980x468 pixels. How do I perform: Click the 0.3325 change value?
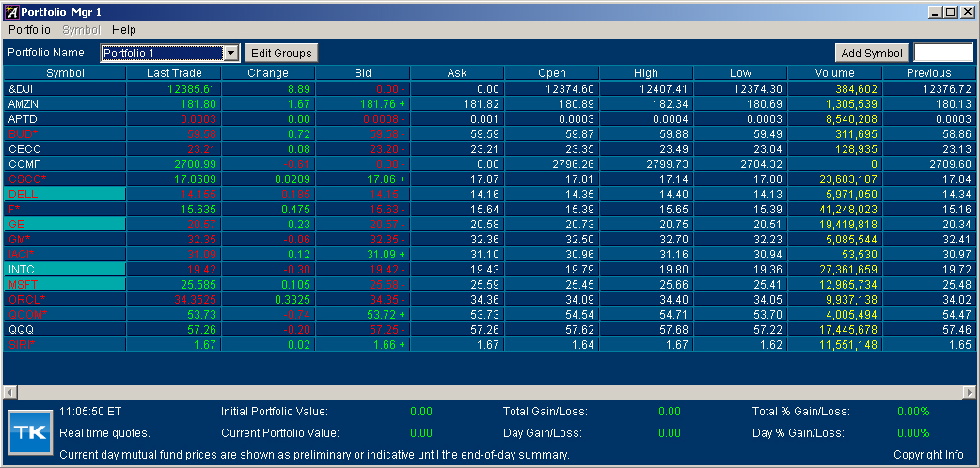pos(292,299)
